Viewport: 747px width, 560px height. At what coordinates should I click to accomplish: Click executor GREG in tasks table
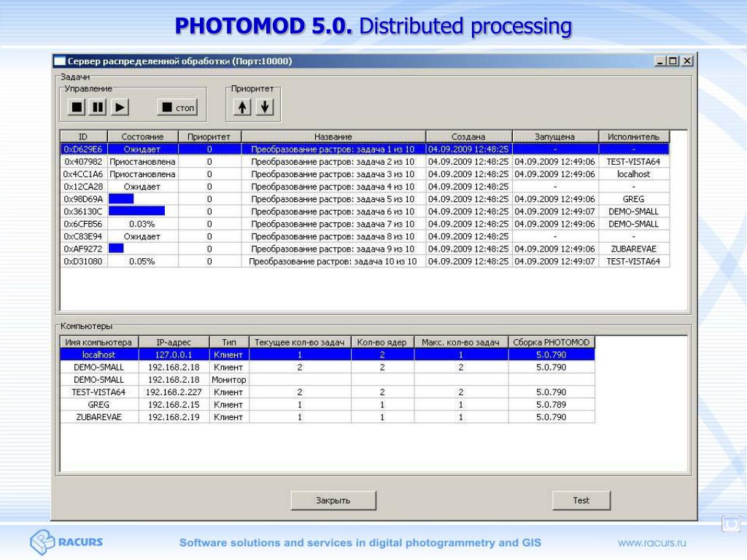pyautogui.click(x=633, y=199)
